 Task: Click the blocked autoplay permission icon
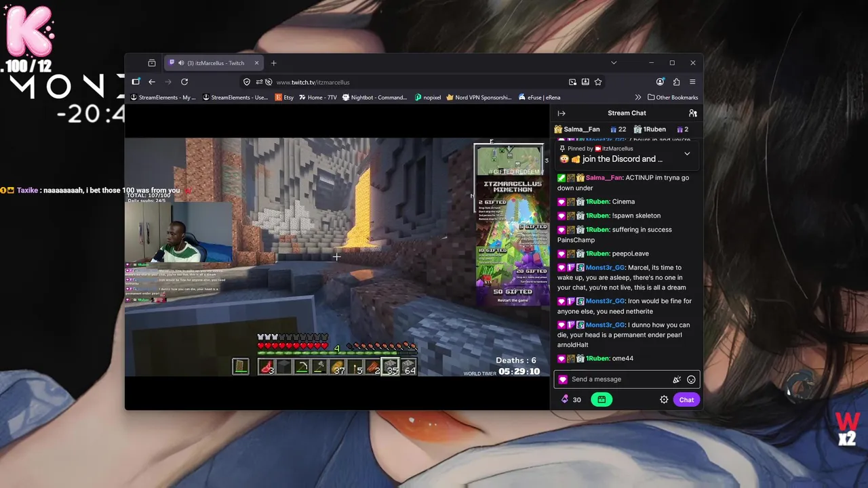pos(269,82)
